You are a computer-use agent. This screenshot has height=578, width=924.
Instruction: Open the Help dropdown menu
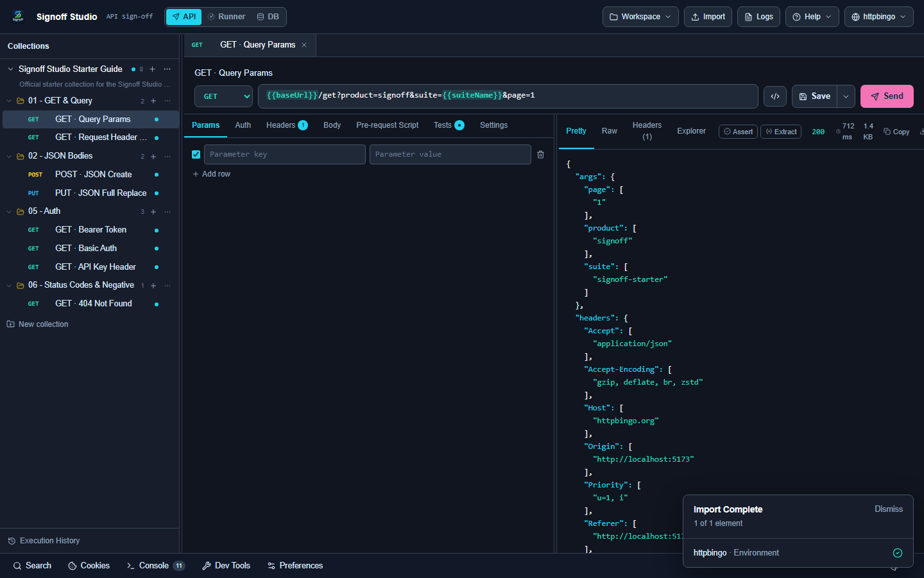[x=812, y=17]
